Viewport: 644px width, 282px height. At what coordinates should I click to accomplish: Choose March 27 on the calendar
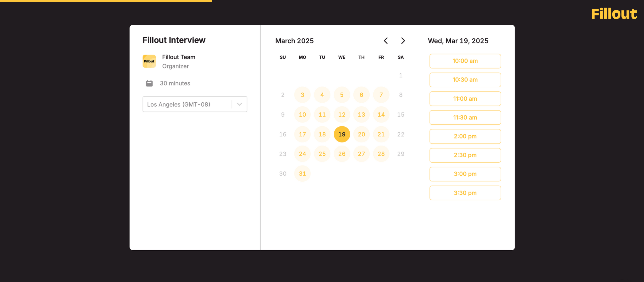coord(361,154)
